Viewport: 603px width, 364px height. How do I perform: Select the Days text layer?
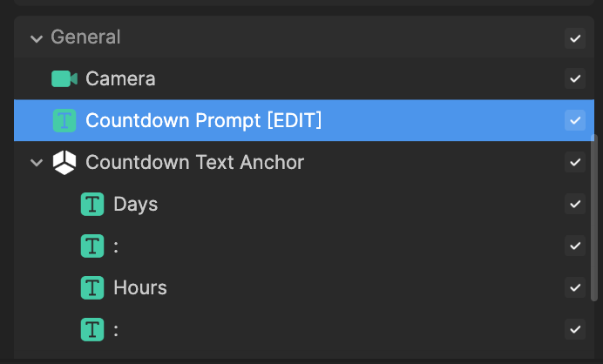pyautogui.click(x=136, y=204)
